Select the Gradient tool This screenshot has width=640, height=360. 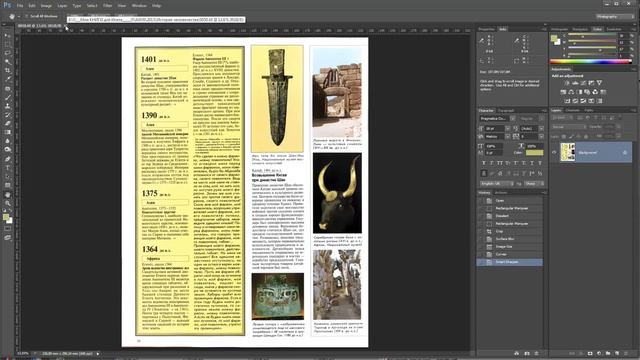[x=7, y=132]
